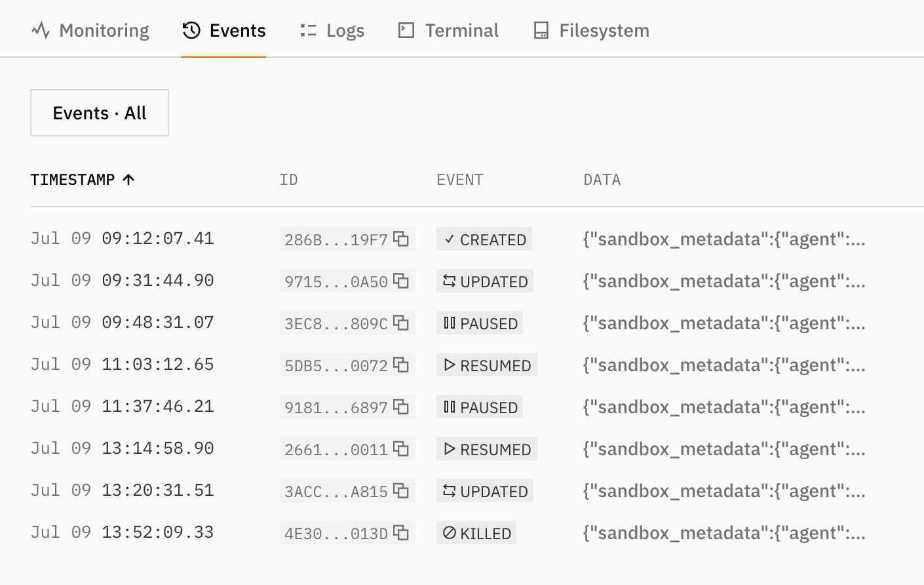Copy the ID 5DB5...0072
Screen dimensions: 924x585
pos(401,365)
